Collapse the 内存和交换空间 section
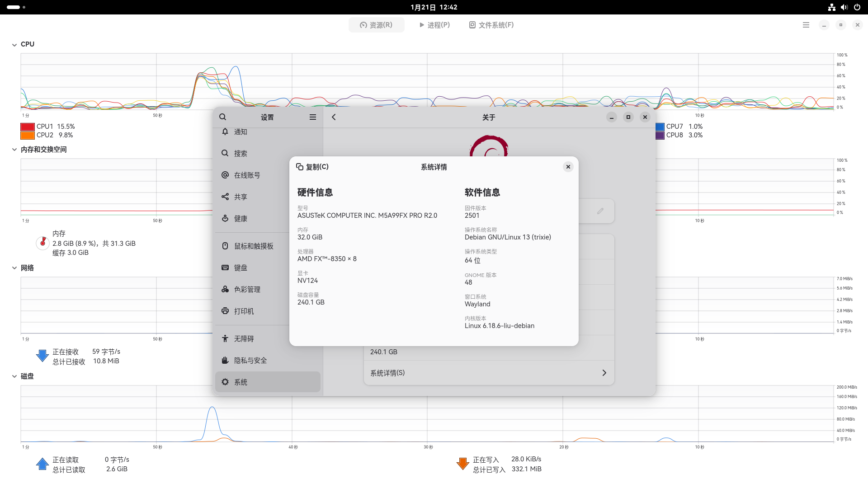The height and width of the screenshot is (488, 868). point(14,149)
